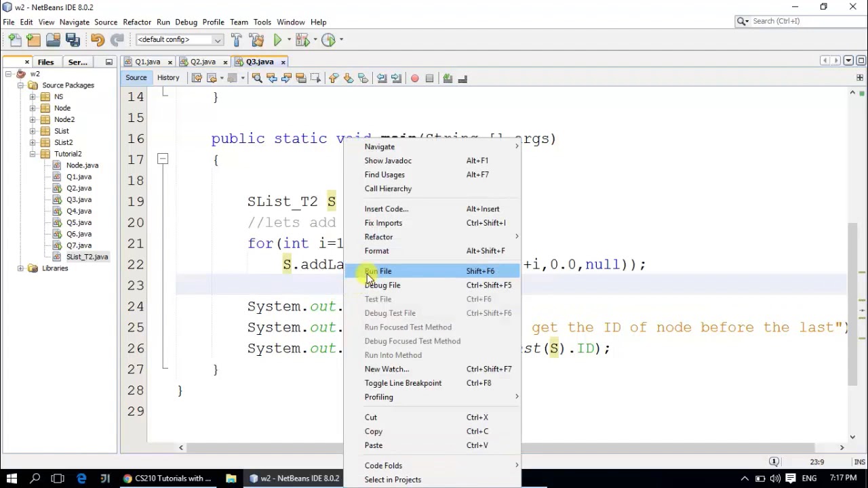Click the Debug Project icon
Image resolution: width=868 pixels, height=488 pixels.
coord(302,39)
